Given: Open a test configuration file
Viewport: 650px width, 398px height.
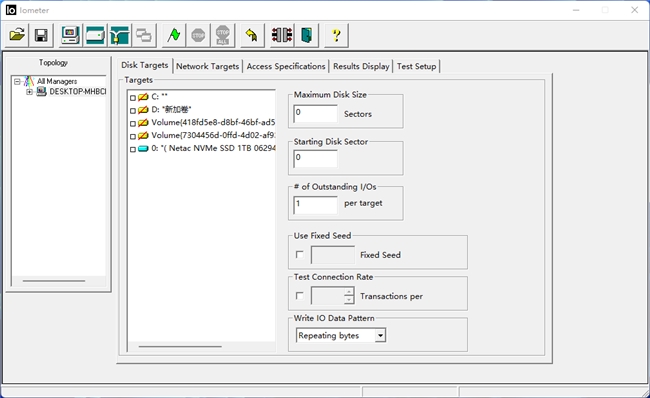Looking at the screenshot, I should tap(17, 35).
